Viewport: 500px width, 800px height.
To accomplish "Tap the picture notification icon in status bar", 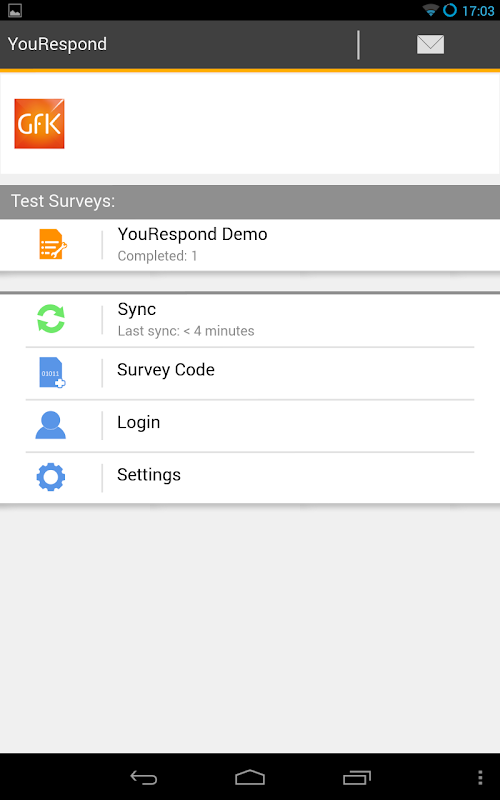I will (15, 10).
